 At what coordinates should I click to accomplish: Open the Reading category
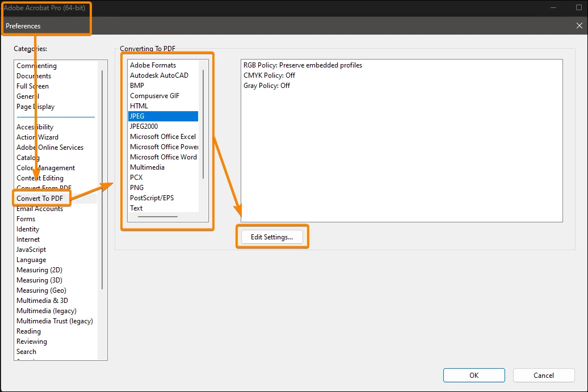[x=28, y=331]
